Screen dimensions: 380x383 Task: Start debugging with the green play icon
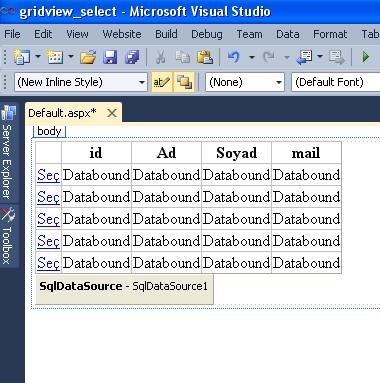coord(366,57)
